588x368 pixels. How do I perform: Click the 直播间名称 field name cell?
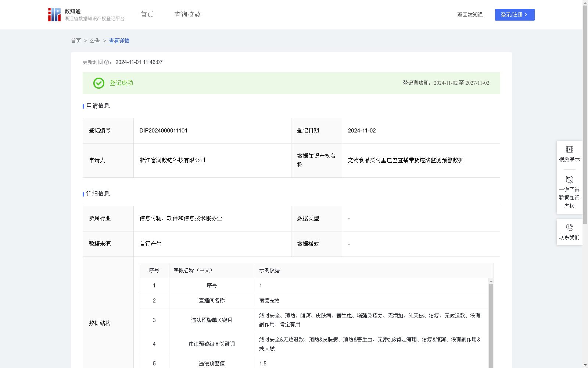coord(212,301)
